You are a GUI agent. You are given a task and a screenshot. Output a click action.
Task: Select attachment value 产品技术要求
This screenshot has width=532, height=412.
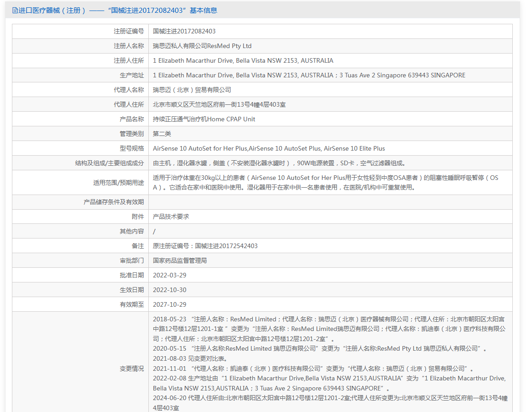coord(171,217)
